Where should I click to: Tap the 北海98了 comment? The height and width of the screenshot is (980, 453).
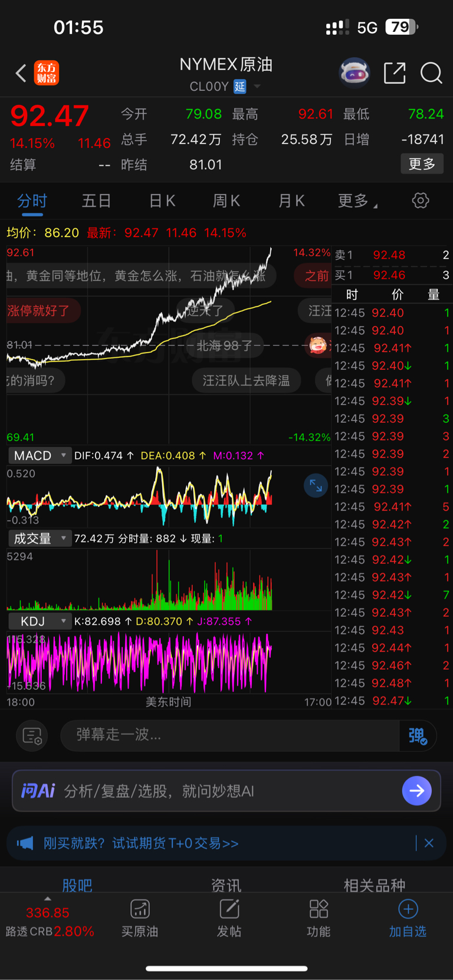tap(224, 346)
